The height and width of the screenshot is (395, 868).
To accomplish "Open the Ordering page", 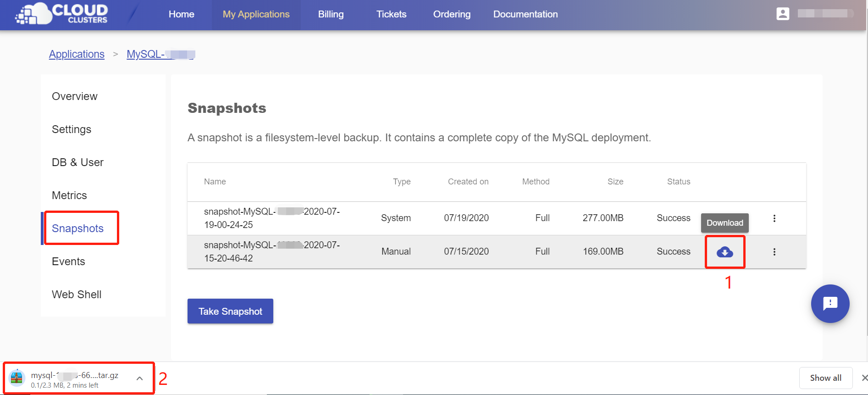I will click(x=452, y=14).
